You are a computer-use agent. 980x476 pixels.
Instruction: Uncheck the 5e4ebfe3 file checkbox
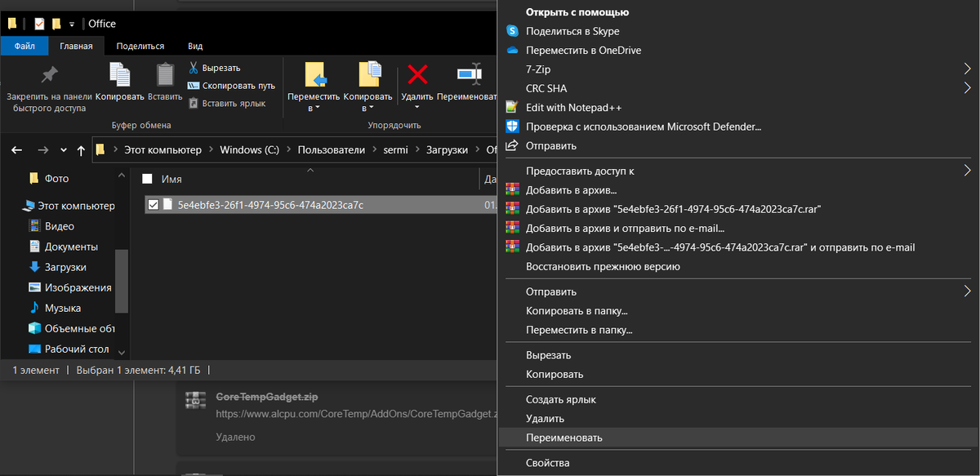point(153,205)
